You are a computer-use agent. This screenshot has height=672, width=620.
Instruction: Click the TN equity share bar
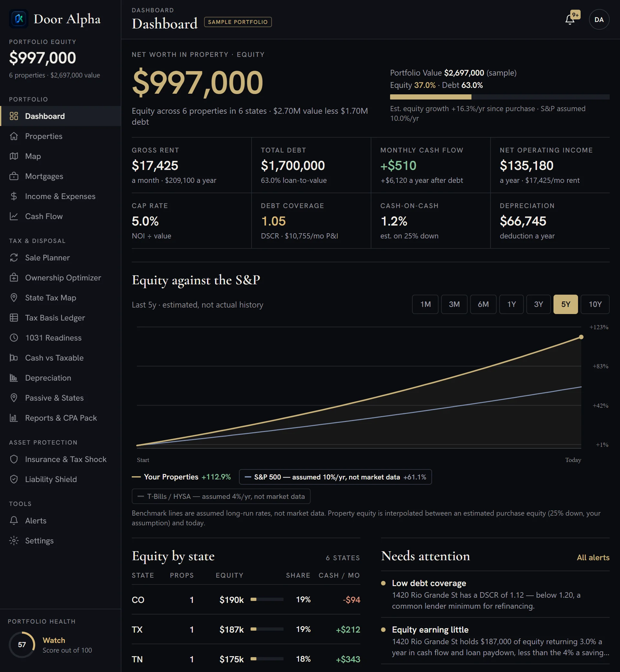[267, 659]
